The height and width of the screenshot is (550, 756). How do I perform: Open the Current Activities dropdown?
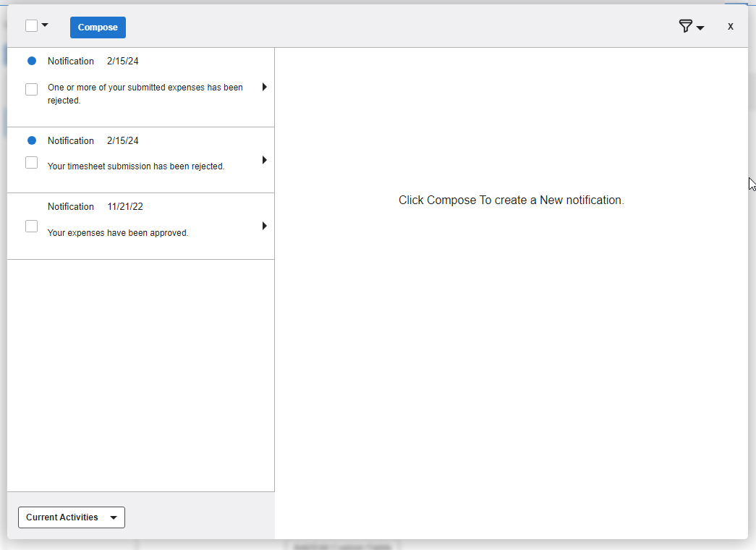72,517
